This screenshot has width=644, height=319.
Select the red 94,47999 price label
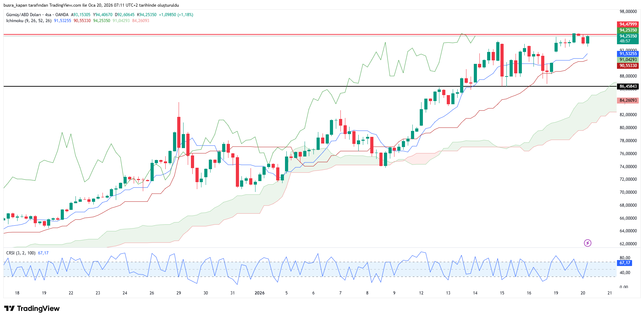point(628,24)
